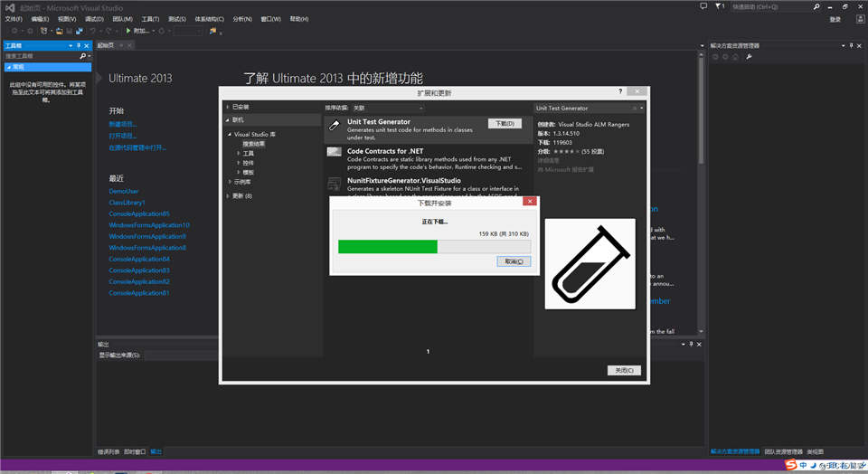Screen dimensions: 868x474
Task: Click the Open File folder icon
Action: point(60,31)
